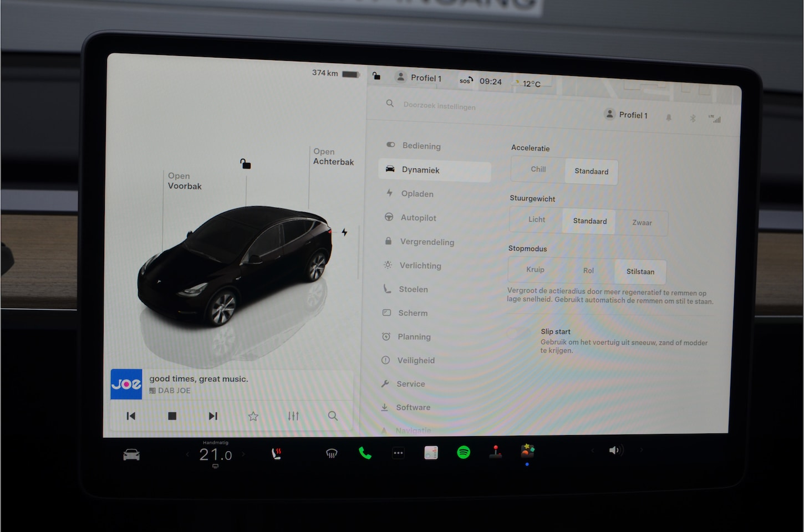Tap the green phone icon

pos(365,453)
